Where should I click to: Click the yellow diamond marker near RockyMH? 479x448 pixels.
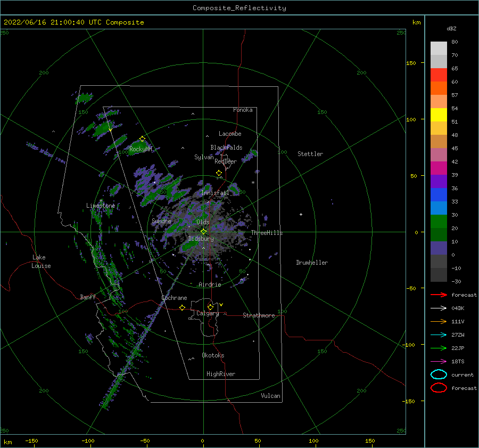[142, 139]
